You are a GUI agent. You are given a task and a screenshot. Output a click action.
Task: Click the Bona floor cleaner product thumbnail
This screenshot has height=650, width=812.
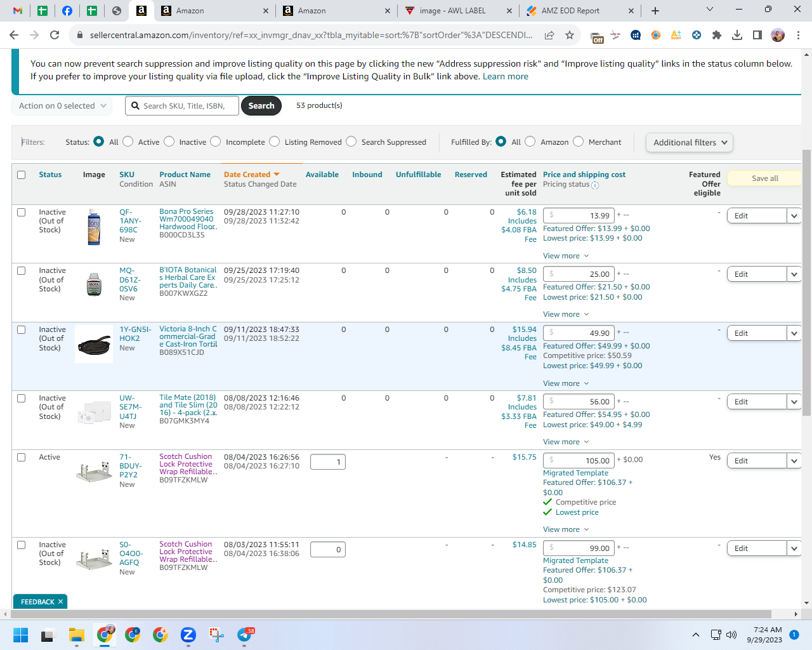[94, 227]
